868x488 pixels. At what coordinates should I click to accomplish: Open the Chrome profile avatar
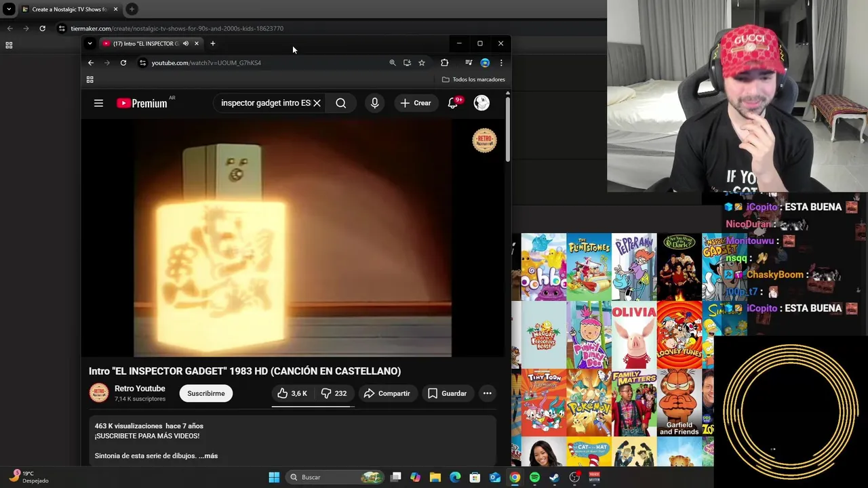click(x=485, y=63)
